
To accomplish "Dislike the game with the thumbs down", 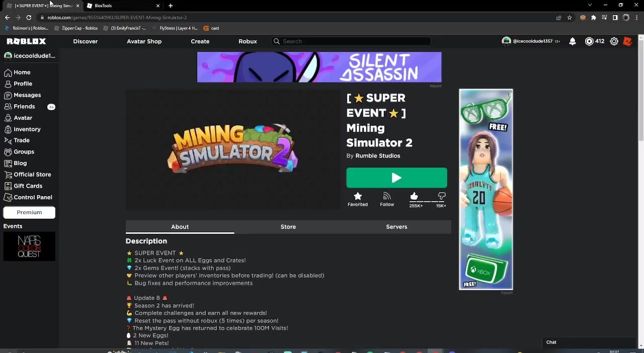I will pos(442,196).
